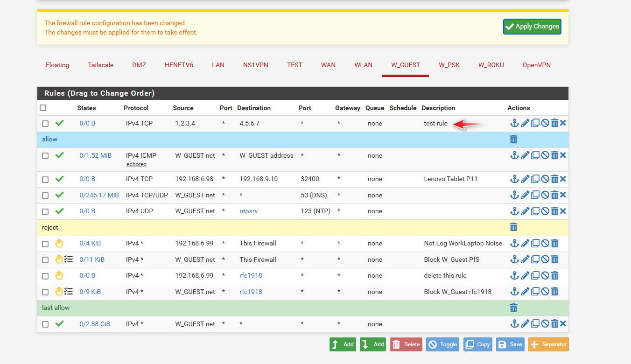Select checkbox for Lenovo Tablet P11 rule
Viewport: 631px width, 364px height.
(x=45, y=179)
